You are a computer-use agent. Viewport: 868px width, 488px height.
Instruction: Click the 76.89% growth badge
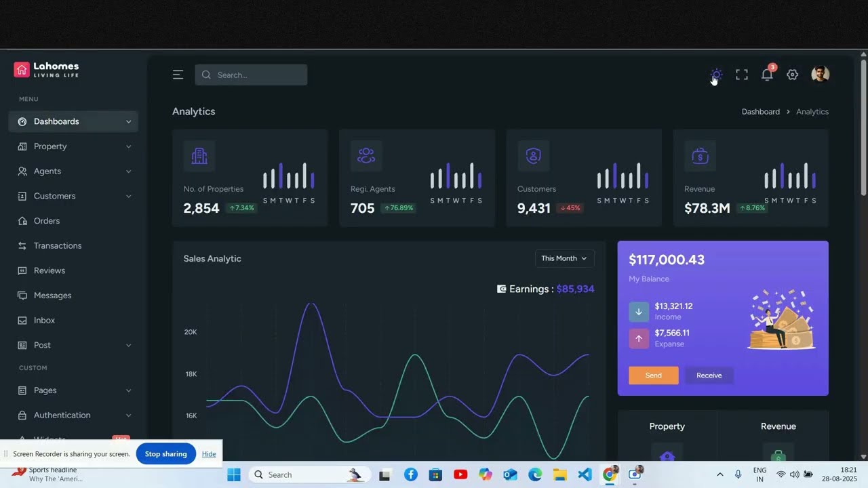click(399, 208)
